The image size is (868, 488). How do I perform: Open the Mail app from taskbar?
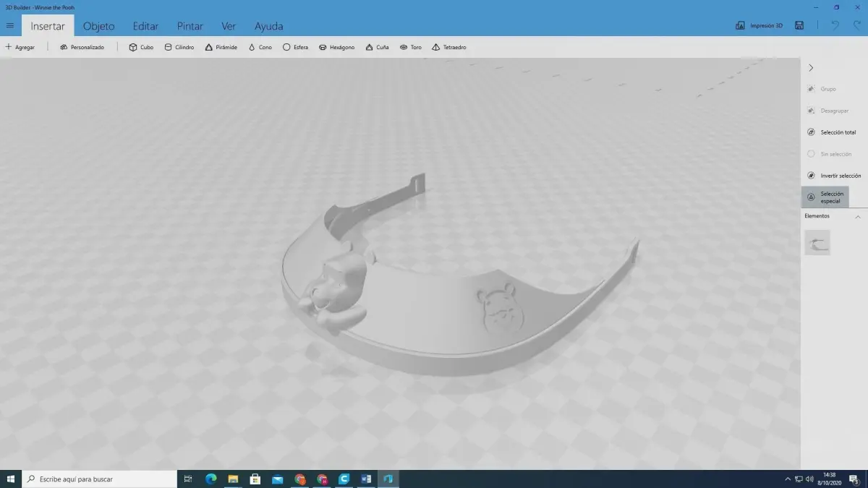(277, 479)
